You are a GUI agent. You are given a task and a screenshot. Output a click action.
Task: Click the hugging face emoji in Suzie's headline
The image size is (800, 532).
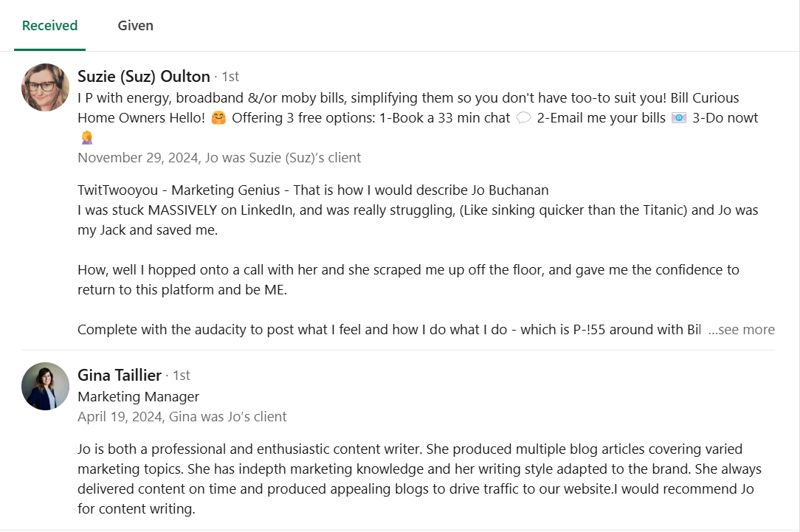[x=218, y=118]
